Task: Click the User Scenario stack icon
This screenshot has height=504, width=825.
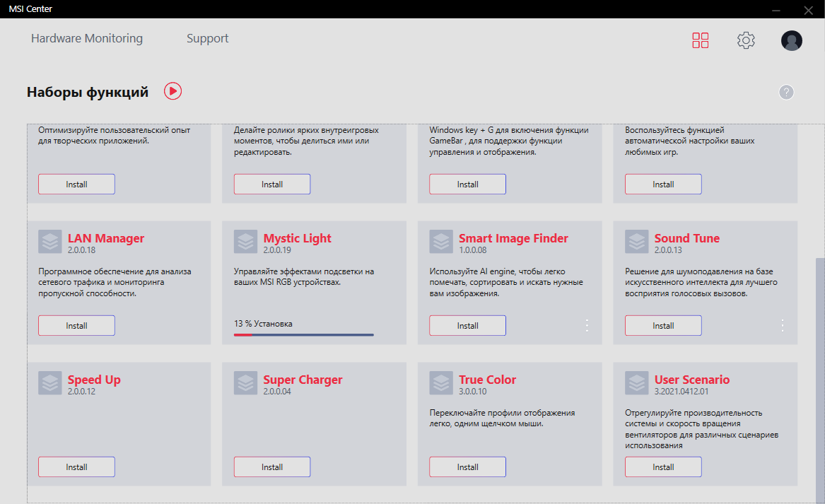Action: [637, 383]
